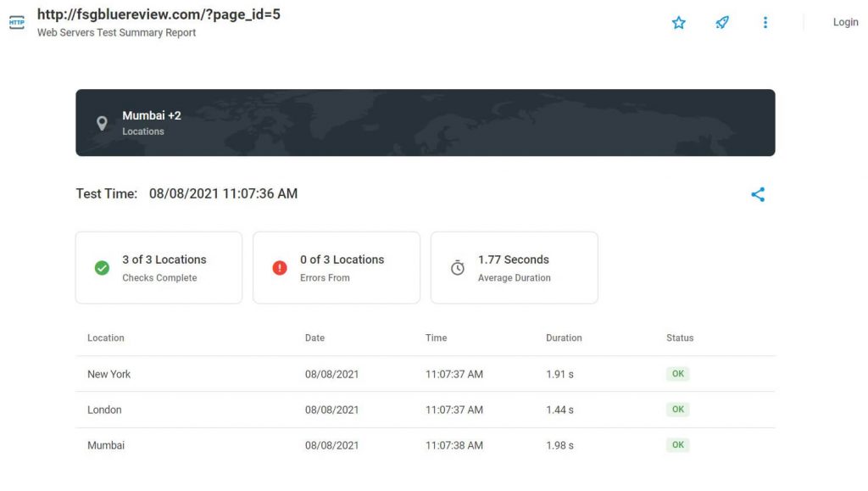Click the dark world map progress banner

pos(425,122)
